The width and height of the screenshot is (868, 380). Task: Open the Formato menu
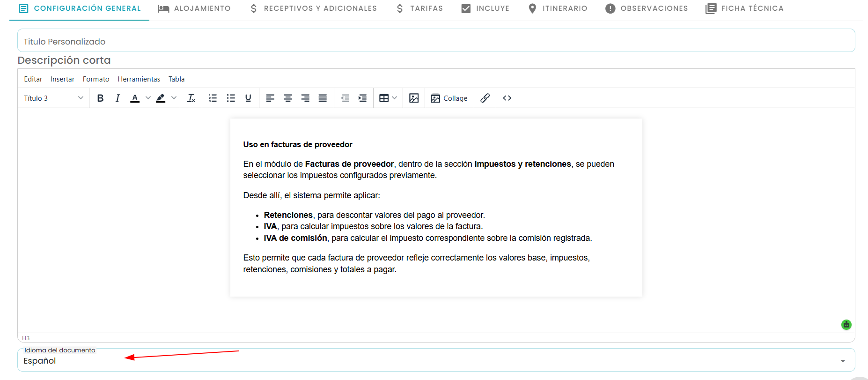click(x=96, y=79)
